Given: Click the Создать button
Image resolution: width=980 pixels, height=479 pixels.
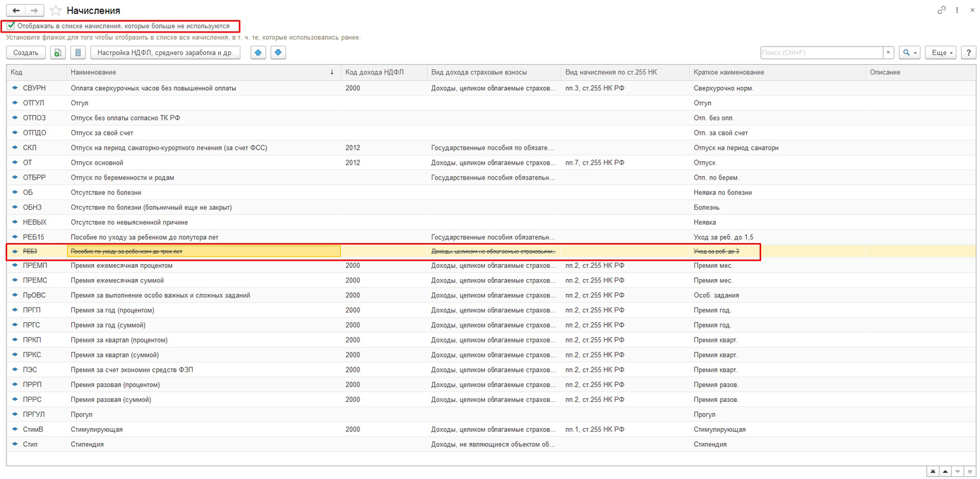Looking at the screenshot, I should [26, 53].
